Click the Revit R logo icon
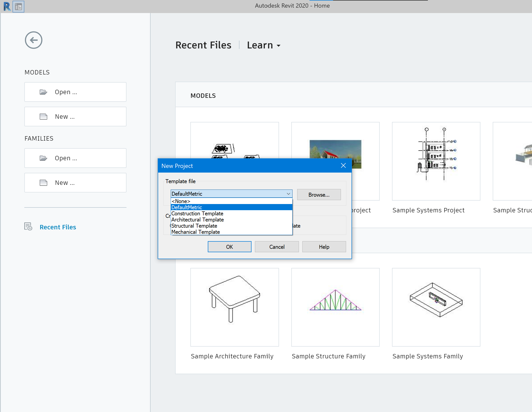Image resolution: width=532 pixels, height=412 pixels. click(x=7, y=6)
